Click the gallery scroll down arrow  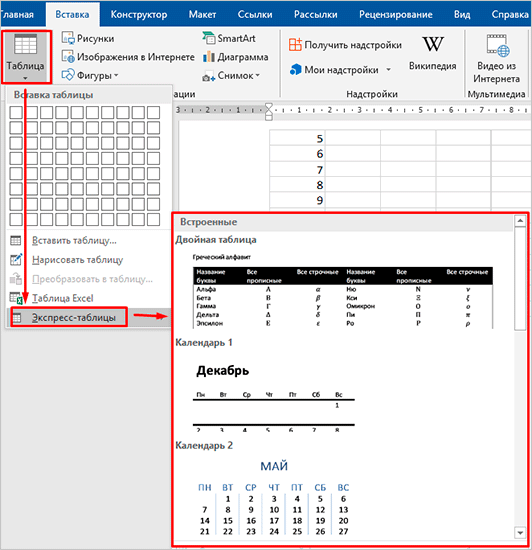(x=520, y=532)
